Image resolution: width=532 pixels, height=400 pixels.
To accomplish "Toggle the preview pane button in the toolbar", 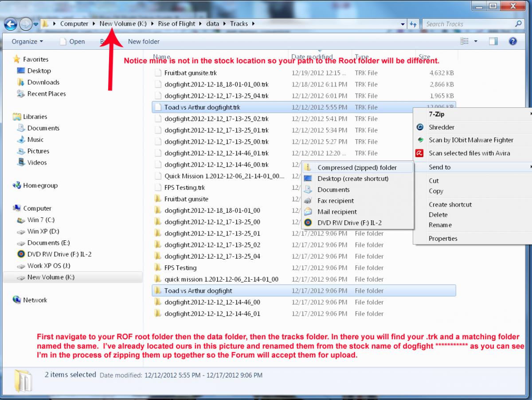I will coord(493,41).
